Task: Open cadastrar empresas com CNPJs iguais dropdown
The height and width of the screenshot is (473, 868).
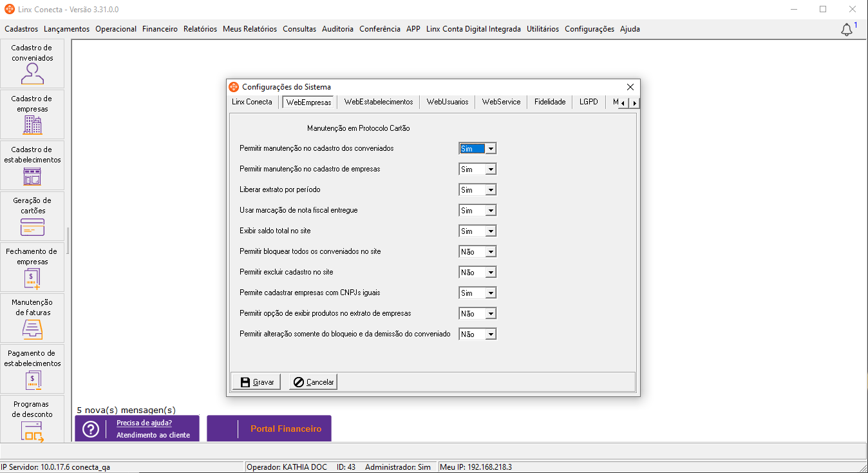Action: click(x=491, y=293)
